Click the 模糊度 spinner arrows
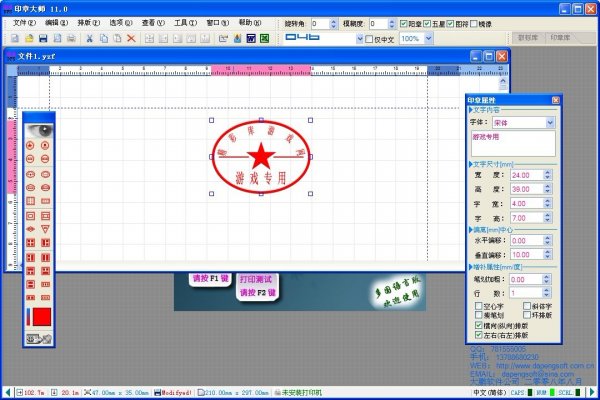The width and height of the screenshot is (600, 400). click(391, 24)
